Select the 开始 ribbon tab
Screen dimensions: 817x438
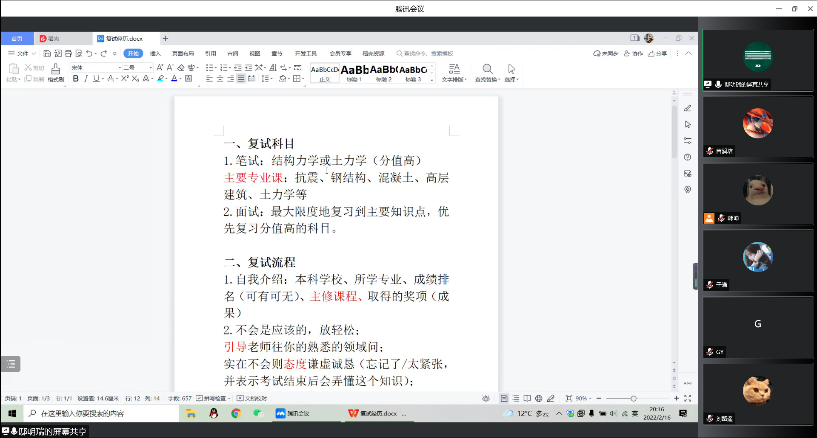click(132, 53)
